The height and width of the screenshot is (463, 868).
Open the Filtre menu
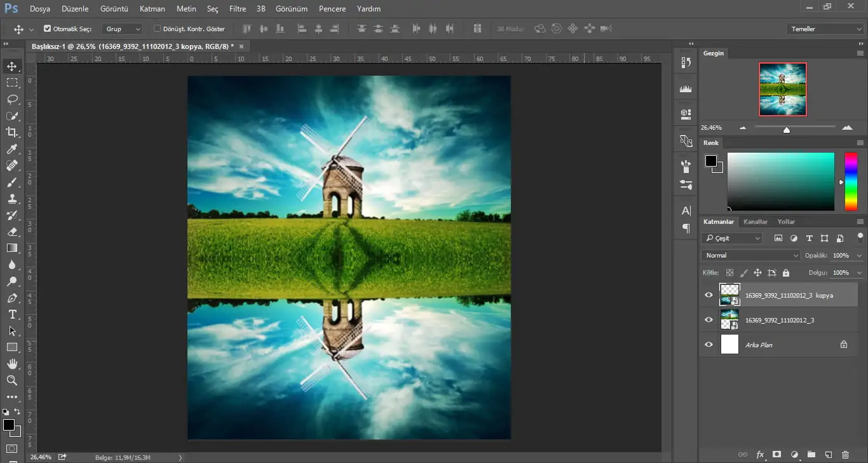(237, 9)
